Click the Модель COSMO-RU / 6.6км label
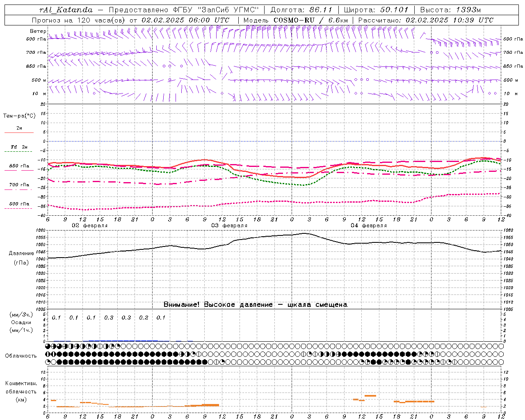The height and width of the screenshot is (420, 525). click(296, 20)
